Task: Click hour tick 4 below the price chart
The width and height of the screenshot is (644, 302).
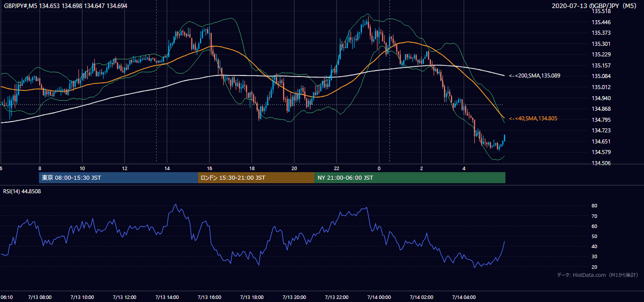Action: 464,168
